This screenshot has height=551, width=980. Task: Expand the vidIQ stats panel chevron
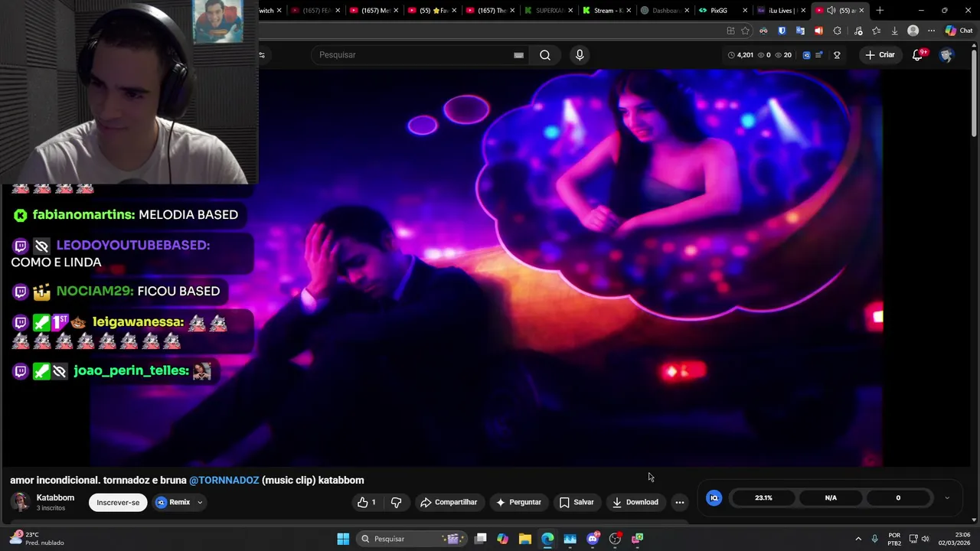pos(947,498)
